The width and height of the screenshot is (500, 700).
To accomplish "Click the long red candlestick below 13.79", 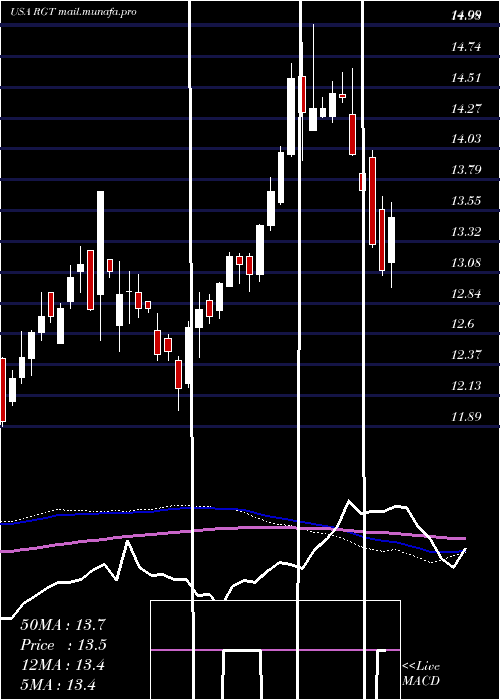I will coord(372,201).
